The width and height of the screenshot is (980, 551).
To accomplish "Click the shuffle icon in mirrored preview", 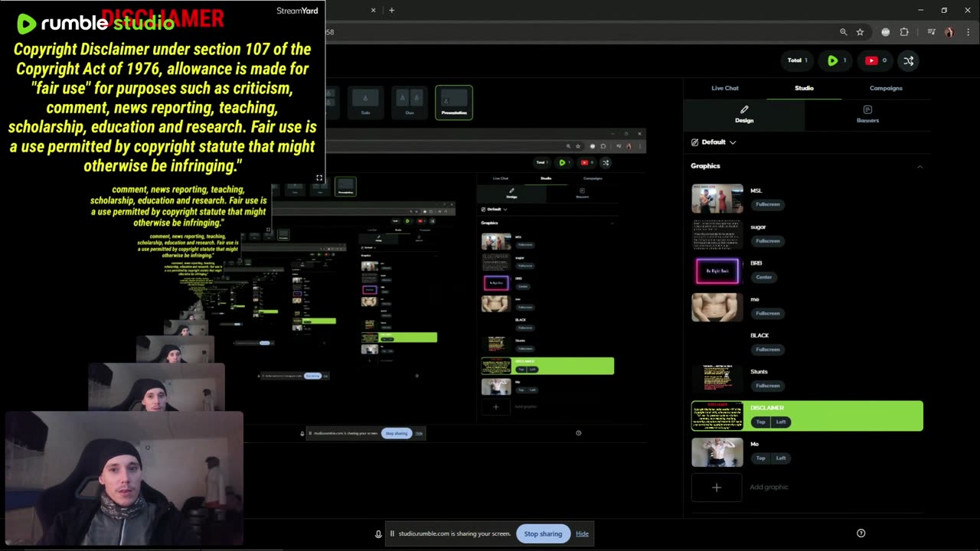I will 606,162.
